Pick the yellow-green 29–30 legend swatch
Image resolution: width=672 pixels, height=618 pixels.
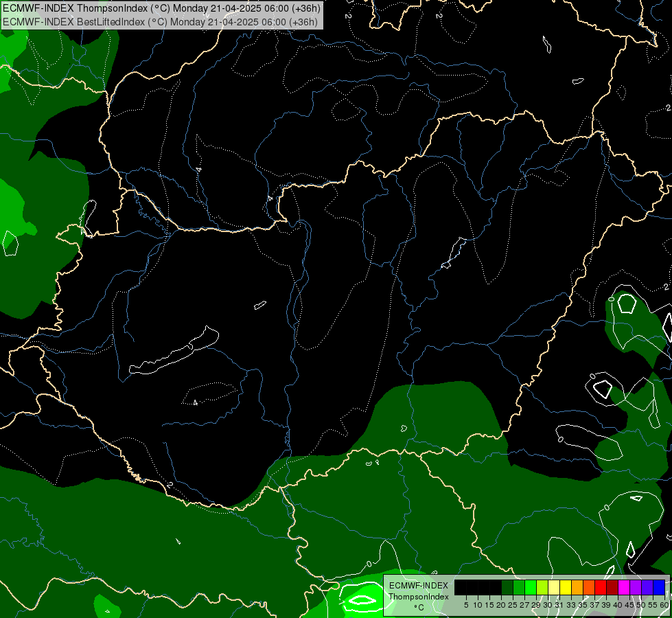point(542,588)
